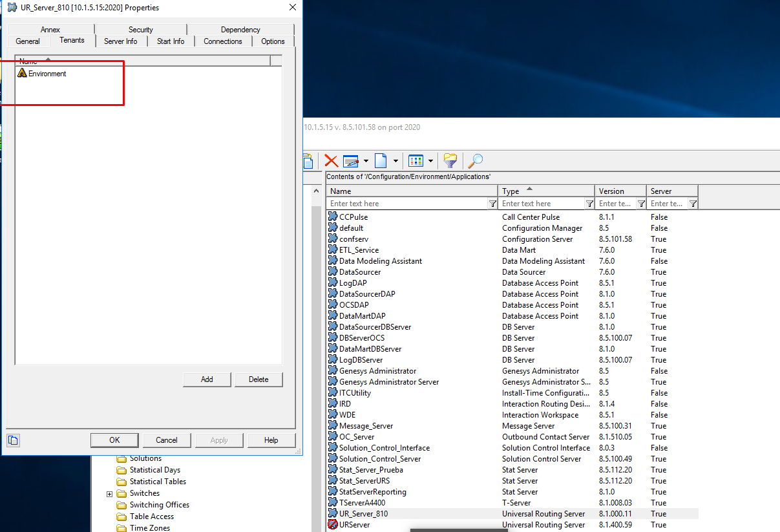This screenshot has height=532, width=780.
Task: Click Cancel in Properties dialog
Action: pos(167,440)
